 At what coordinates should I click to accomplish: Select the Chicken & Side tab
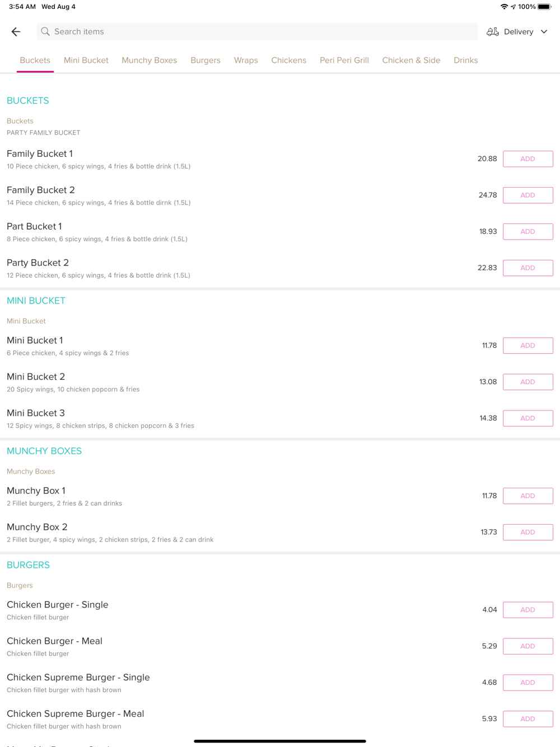point(411,60)
